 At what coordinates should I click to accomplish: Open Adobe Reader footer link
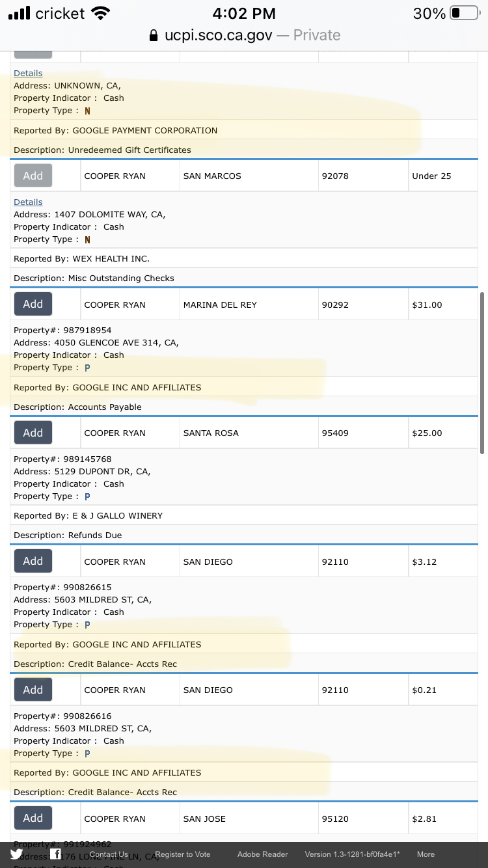tap(263, 854)
